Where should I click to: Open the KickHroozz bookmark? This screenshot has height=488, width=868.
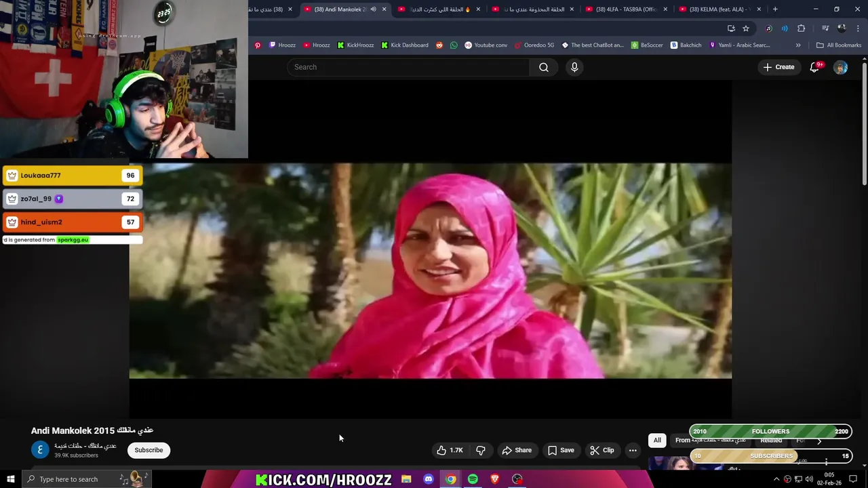pyautogui.click(x=355, y=45)
